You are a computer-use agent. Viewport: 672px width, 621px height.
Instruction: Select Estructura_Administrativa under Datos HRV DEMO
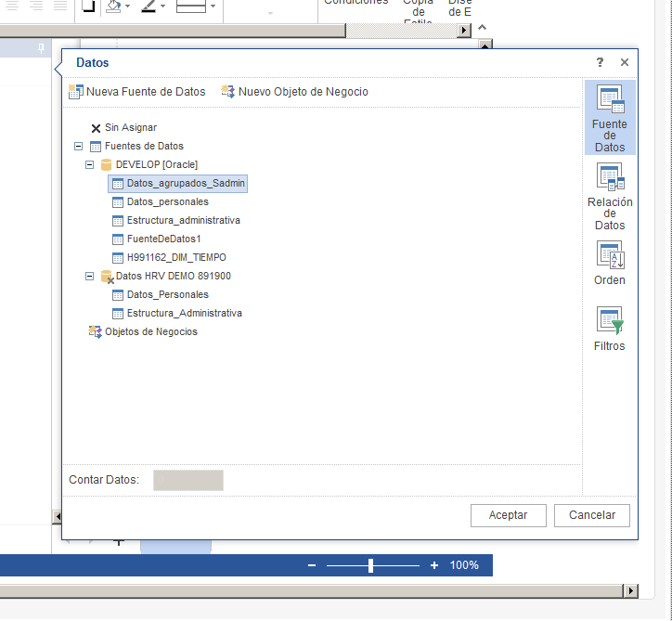[177, 314]
